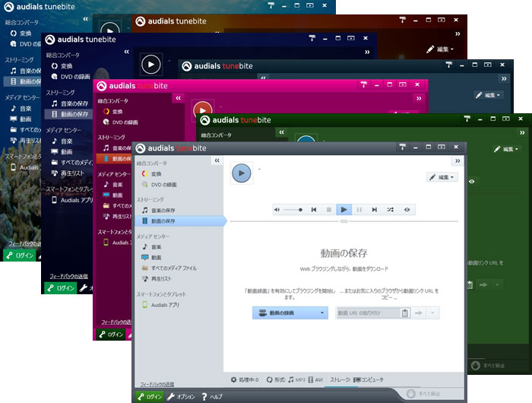This screenshot has width=532, height=403.
Task: Skip to previous track in front window player
Action: [x=314, y=209]
